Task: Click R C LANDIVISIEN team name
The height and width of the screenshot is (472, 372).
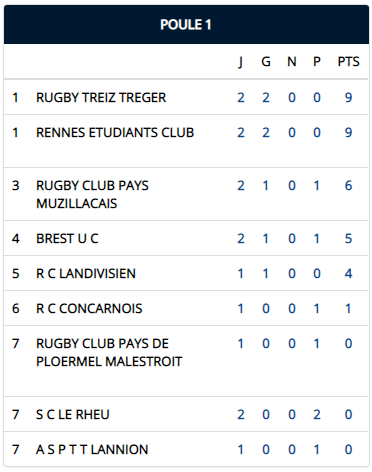Action: (86, 274)
